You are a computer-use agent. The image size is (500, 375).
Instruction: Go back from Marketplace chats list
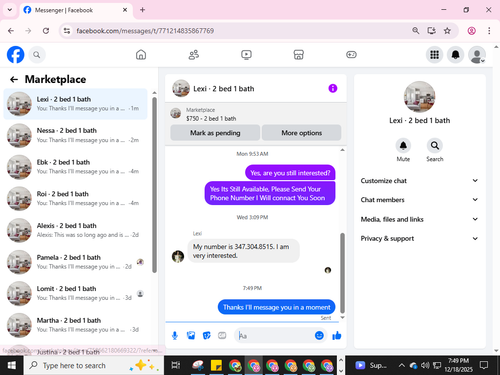click(x=14, y=79)
